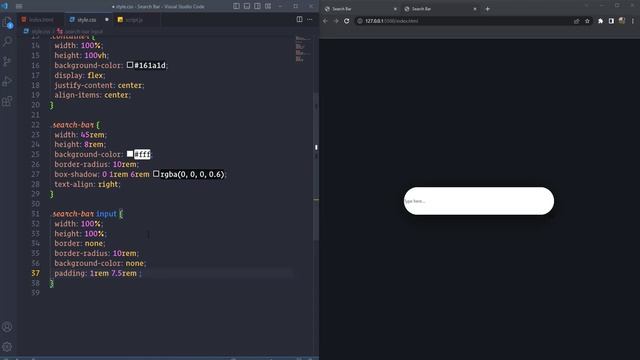Open the browser Extensions puzzle icon
The width and height of the screenshot is (640, 360).
tap(600, 21)
